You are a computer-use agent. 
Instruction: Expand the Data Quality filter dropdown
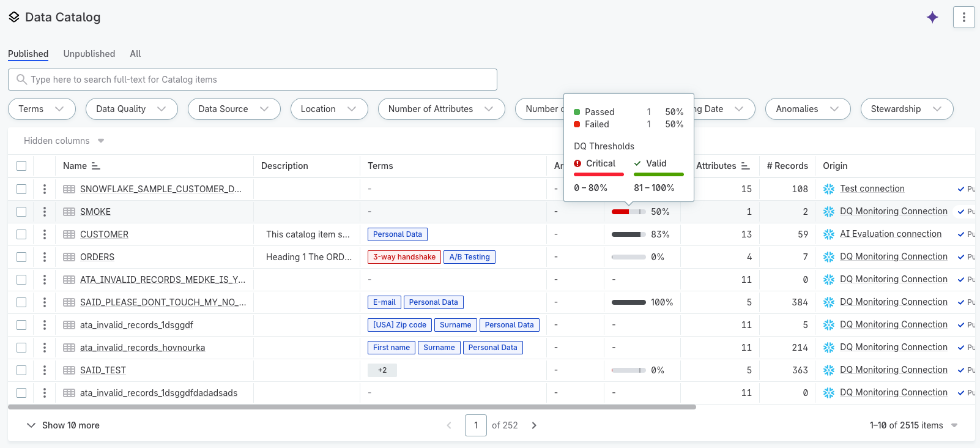(132, 109)
